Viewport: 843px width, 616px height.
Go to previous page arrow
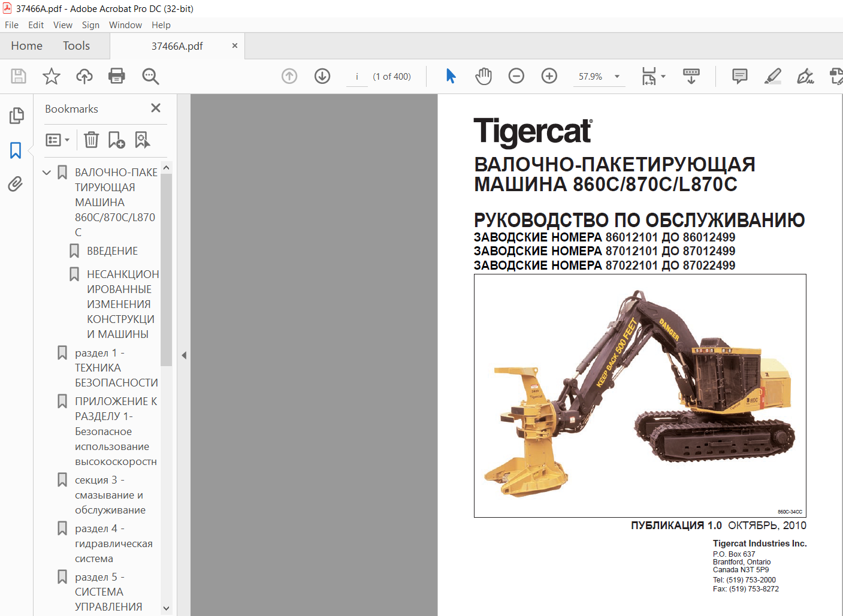[x=289, y=76]
